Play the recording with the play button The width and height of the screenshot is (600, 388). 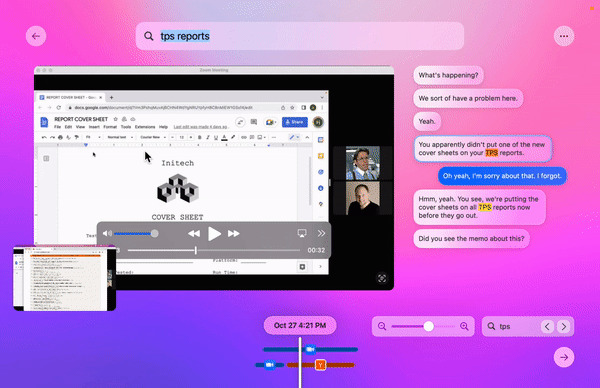pyautogui.click(x=214, y=233)
